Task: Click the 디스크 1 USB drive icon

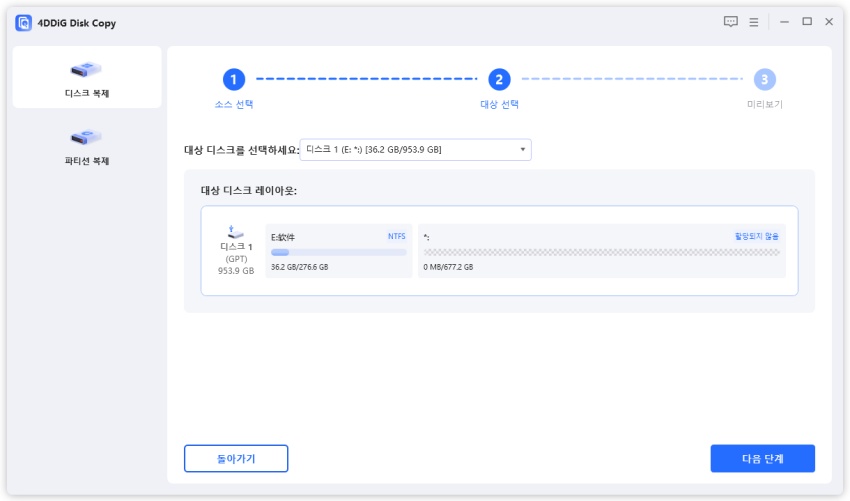Action: (235, 232)
